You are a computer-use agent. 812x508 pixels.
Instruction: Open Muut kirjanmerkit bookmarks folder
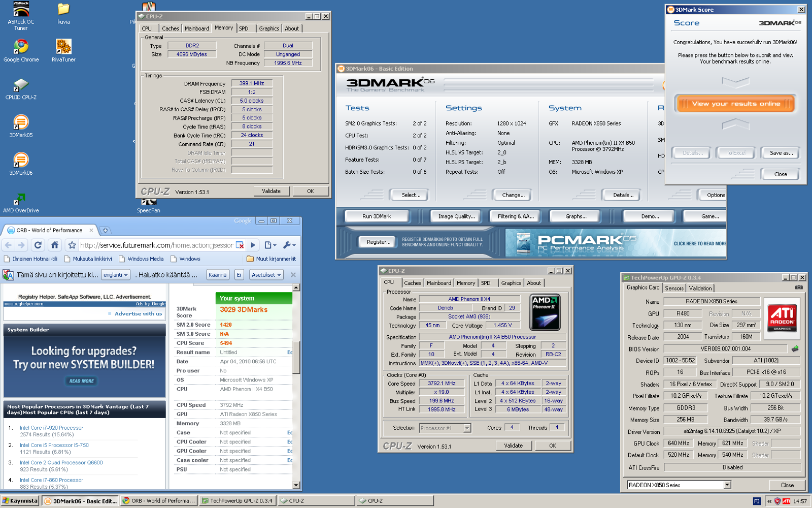click(271, 259)
